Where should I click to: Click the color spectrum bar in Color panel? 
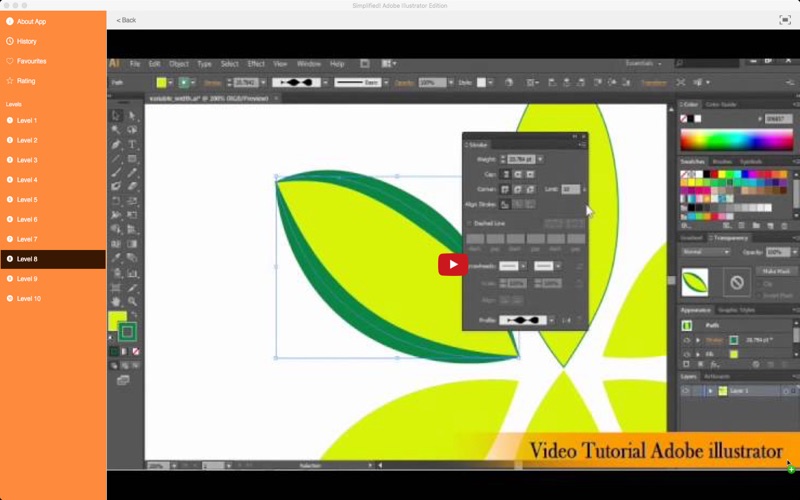(x=736, y=140)
